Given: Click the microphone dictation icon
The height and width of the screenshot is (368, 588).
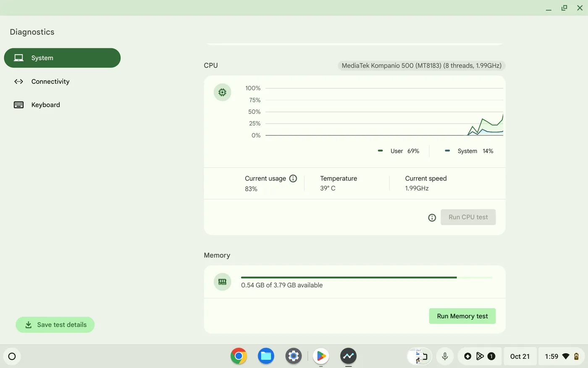Looking at the screenshot, I should [x=445, y=356].
